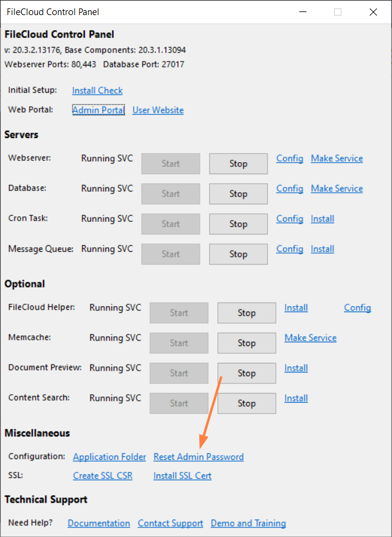392x537 pixels.
Task: Open FileCloud Helper Config link
Action: pyautogui.click(x=357, y=307)
